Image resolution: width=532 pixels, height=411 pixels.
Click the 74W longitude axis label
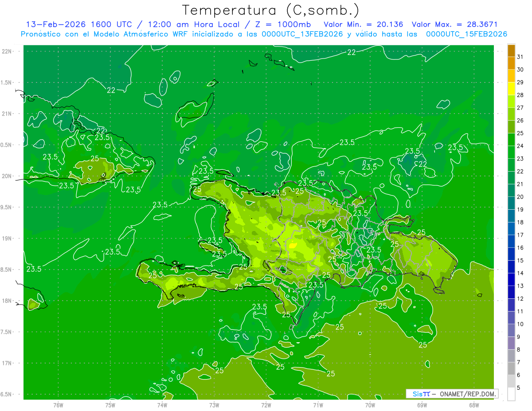pyautogui.click(x=162, y=405)
